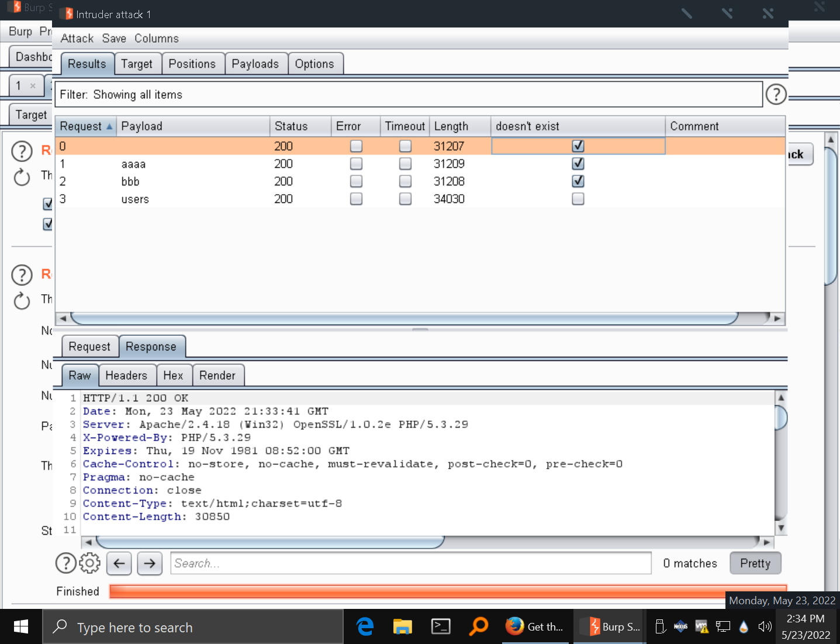The width and height of the screenshot is (840, 644).
Task: Toggle doesn't exist checkbox for aaaa payload
Action: pyautogui.click(x=578, y=164)
